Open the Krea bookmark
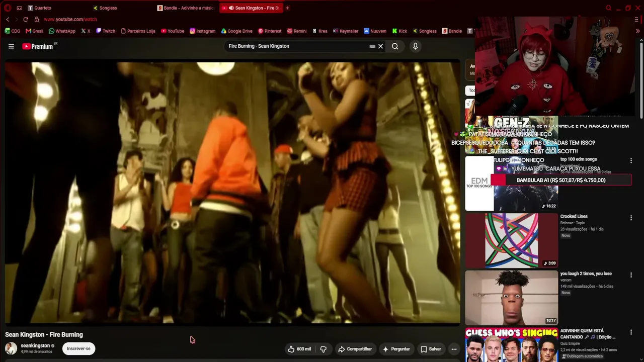Image resolution: width=644 pixels, height=362 pixels. pos(319,31)
